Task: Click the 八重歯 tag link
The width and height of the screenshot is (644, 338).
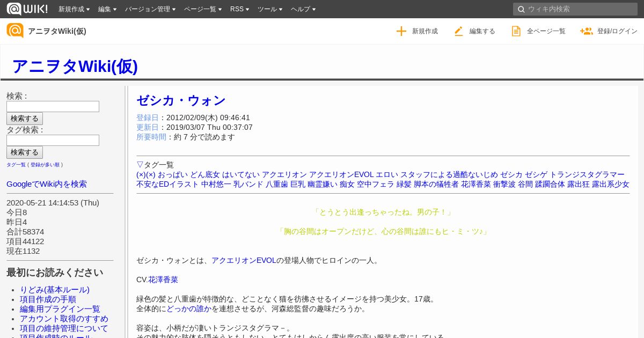Action: (x=277, y=184)
